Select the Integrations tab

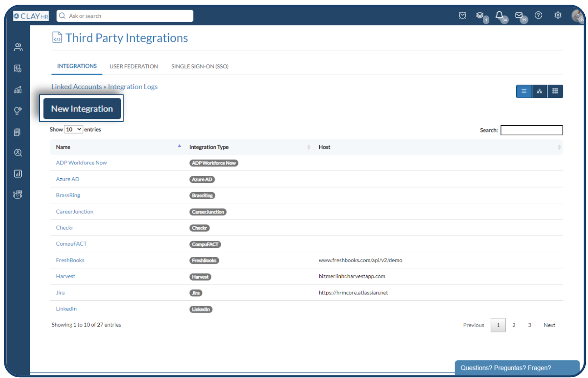tap(77, 66)
